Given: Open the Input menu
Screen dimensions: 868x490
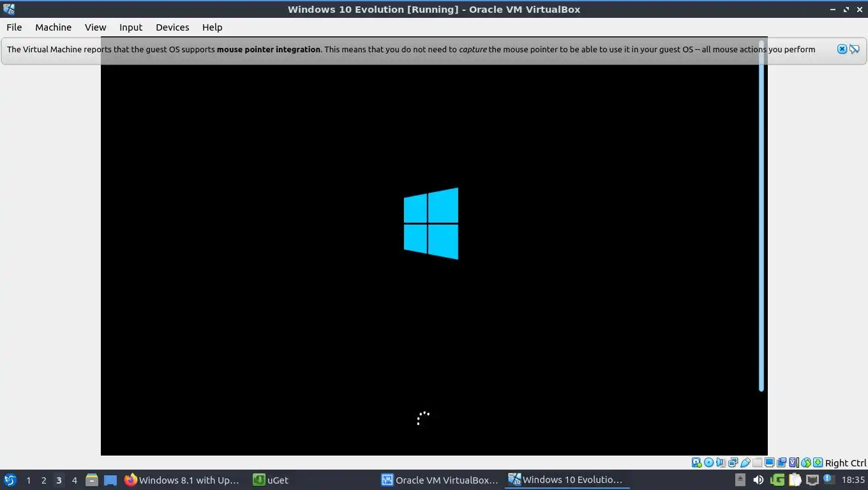Looking at the screenshot, I should (x=131, y=27).
